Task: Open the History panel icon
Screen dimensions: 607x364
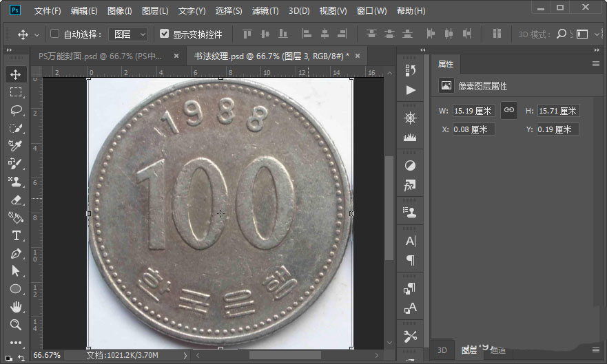Action: coord(411,70)
